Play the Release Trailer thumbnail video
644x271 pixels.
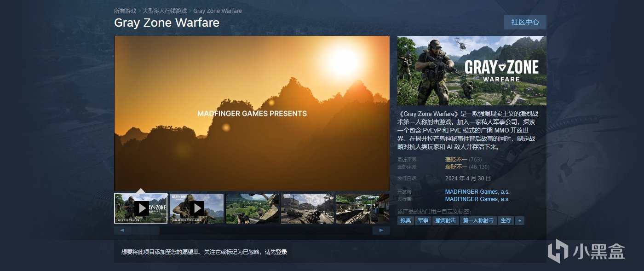click(141, 208)
